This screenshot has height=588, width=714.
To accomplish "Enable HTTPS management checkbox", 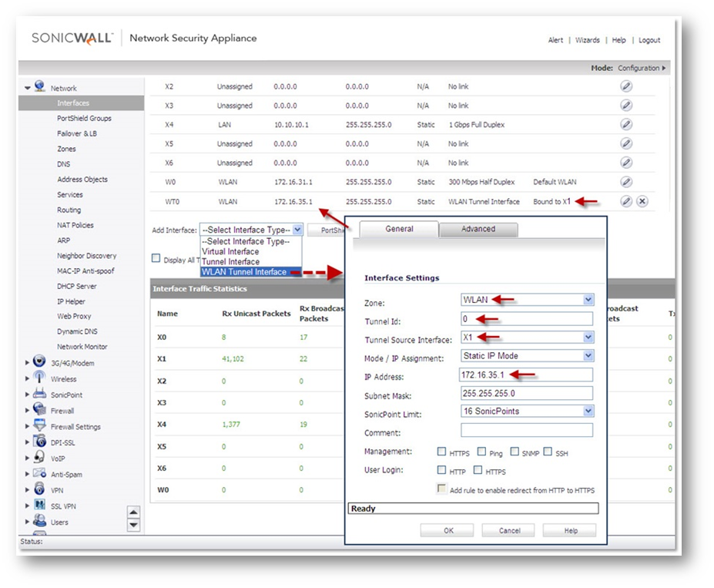I will click(x=441, y=452).
